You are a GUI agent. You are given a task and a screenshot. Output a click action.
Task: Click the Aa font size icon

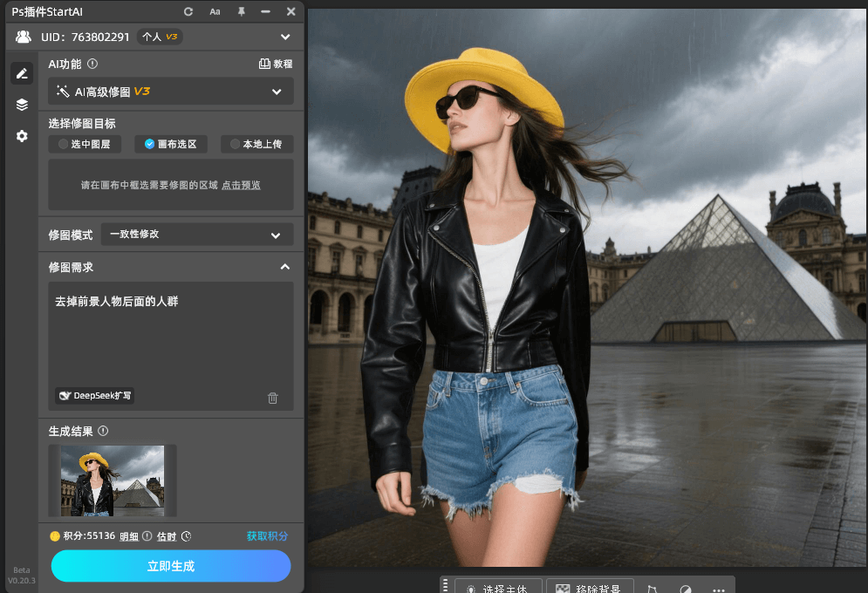215,11
